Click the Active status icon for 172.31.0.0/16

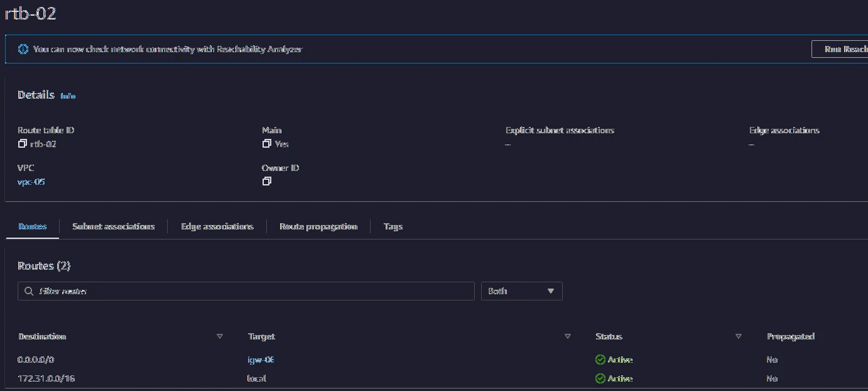600,378
